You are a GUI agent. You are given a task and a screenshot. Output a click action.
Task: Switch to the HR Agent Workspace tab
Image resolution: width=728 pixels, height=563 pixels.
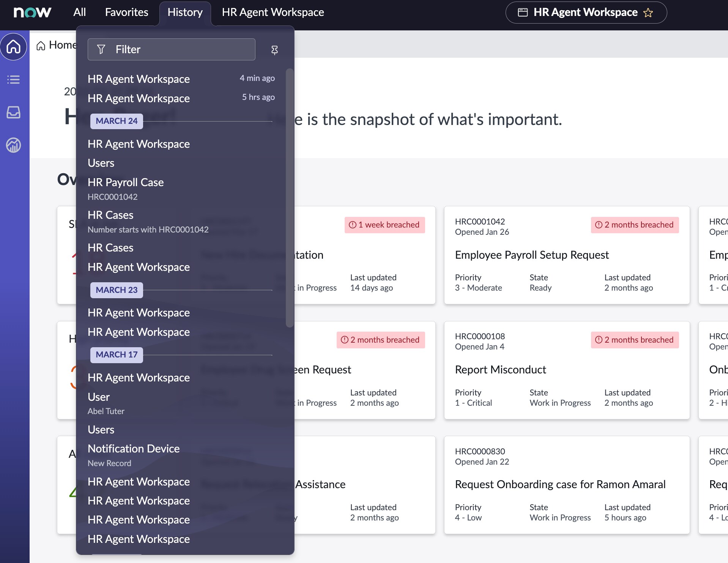point(273,12)
